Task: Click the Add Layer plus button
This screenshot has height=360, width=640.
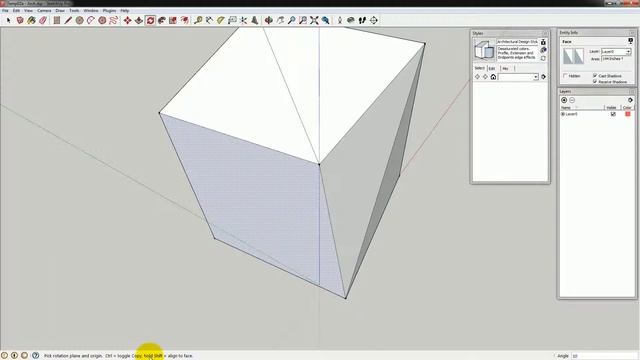Action: coord(564,100)
